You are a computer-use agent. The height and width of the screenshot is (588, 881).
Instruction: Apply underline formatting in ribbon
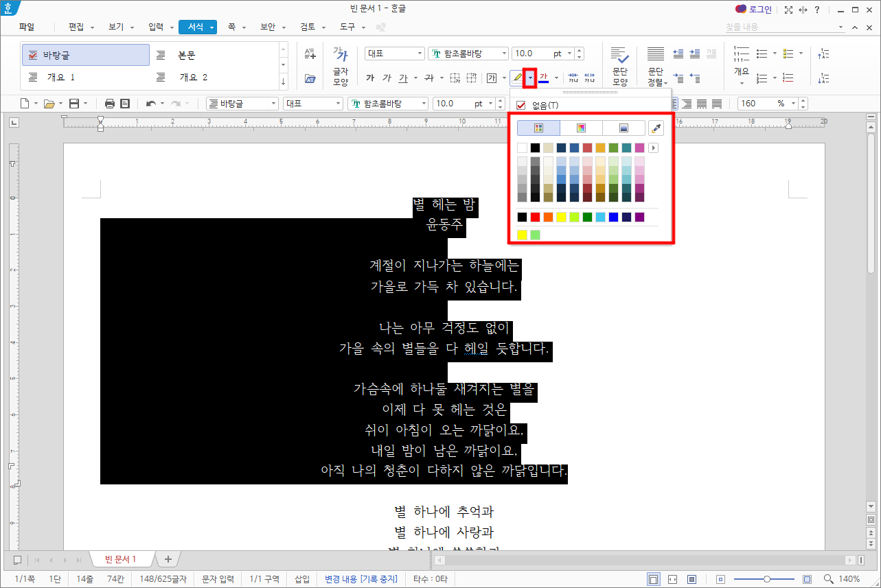pyautogui.click(x=404, y=78)
